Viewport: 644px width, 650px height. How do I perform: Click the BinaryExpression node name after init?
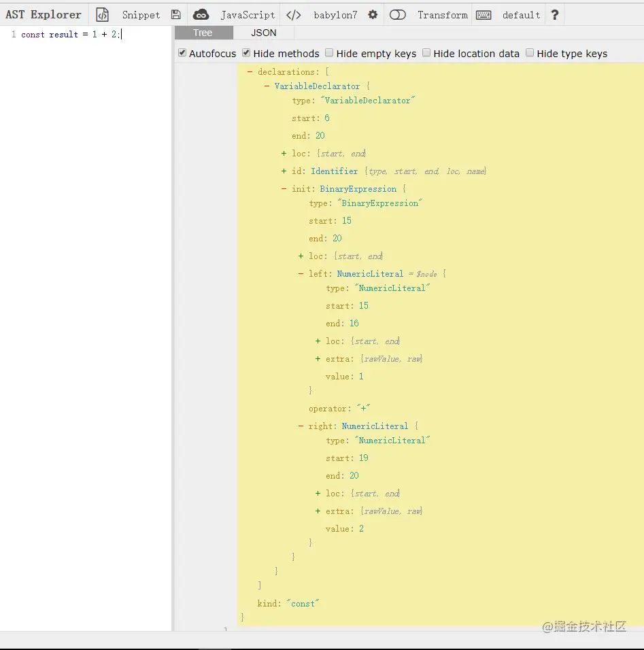(358, 189)
